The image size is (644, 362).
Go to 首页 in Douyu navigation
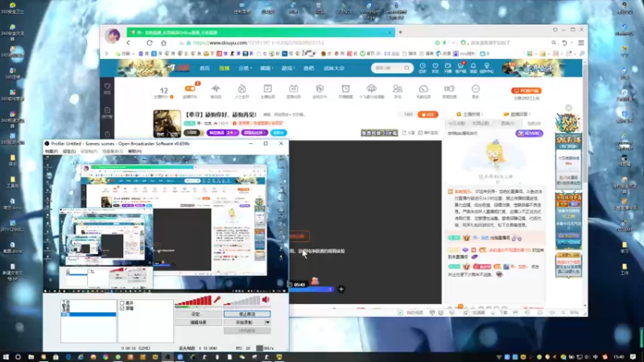pos(204,68)
